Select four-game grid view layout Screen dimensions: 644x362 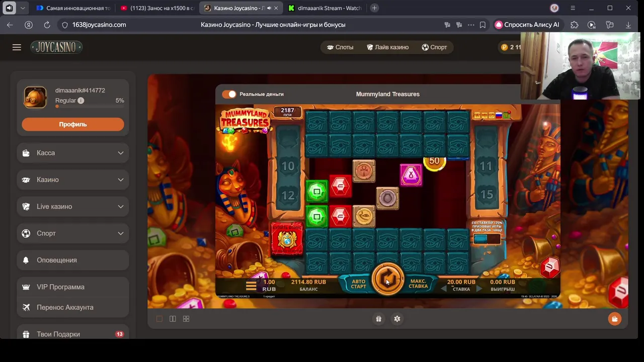[186, 319]
